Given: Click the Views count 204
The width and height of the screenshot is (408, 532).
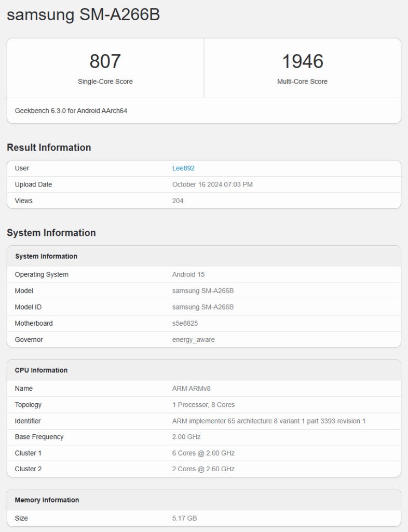Looking at the screenshot, I should pyautogui.click(x=178, y=201).
